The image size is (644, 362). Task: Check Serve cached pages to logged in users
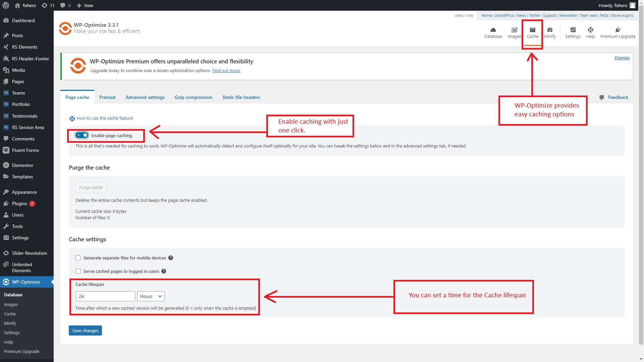click(x=78, y=271)
